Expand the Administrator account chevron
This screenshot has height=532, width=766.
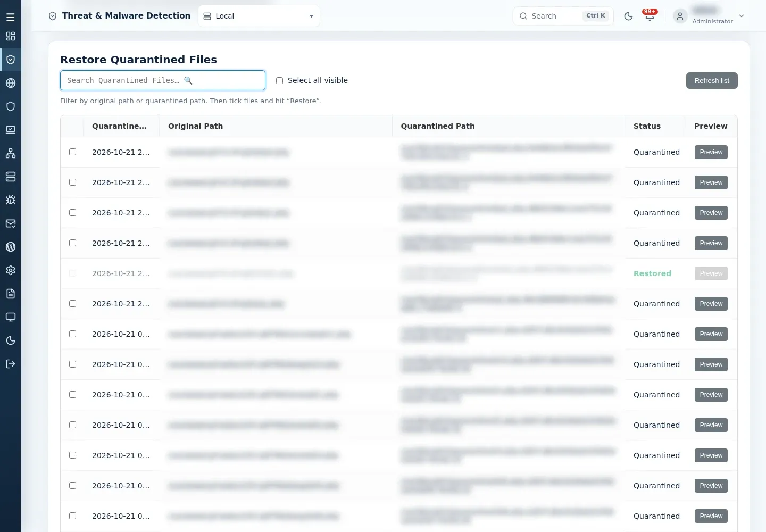tap(742, 16)
